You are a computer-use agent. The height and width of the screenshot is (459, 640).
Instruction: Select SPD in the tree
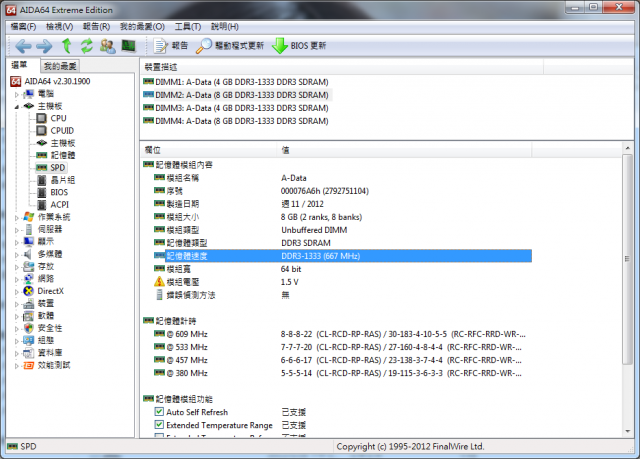tap(58, 168)
